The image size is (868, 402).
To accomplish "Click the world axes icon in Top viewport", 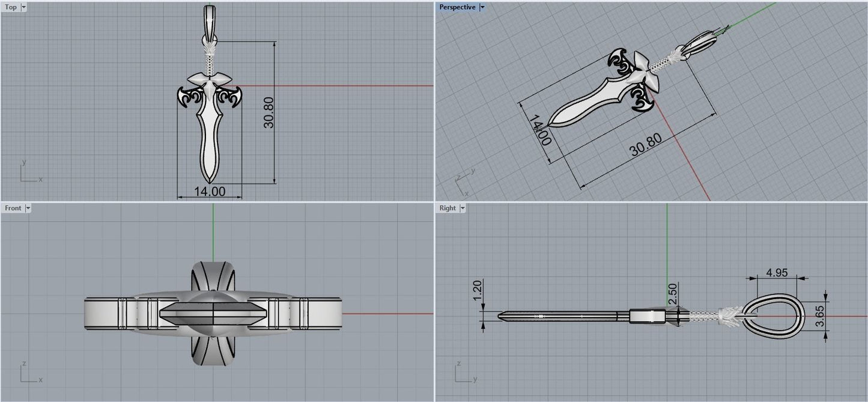I will [29, 172].
